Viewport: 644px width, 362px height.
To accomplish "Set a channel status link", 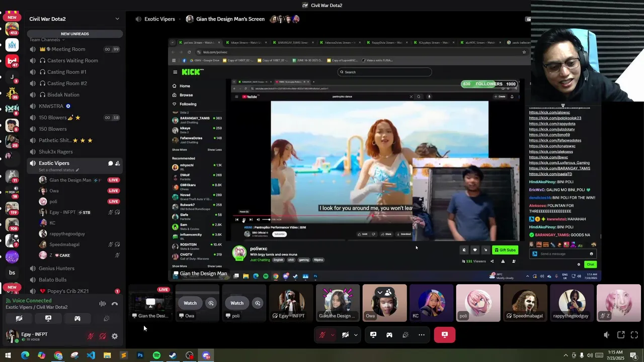I will pos(59,170).
